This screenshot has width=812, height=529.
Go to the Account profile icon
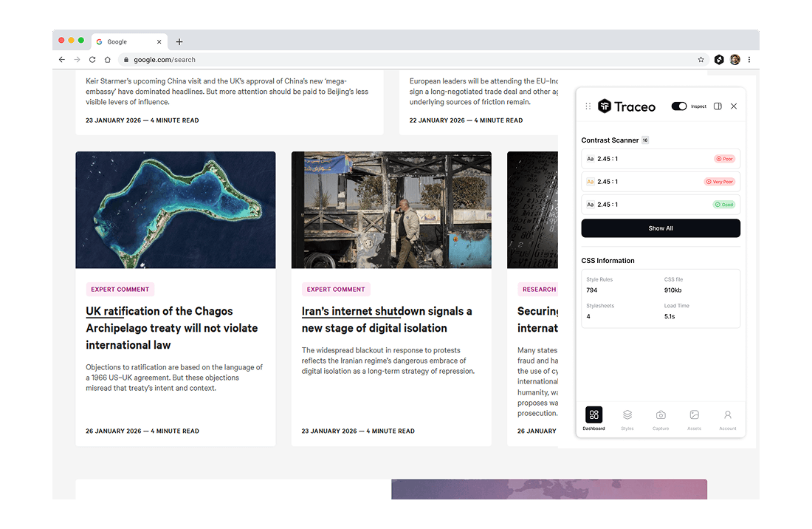tap(727, 419)
